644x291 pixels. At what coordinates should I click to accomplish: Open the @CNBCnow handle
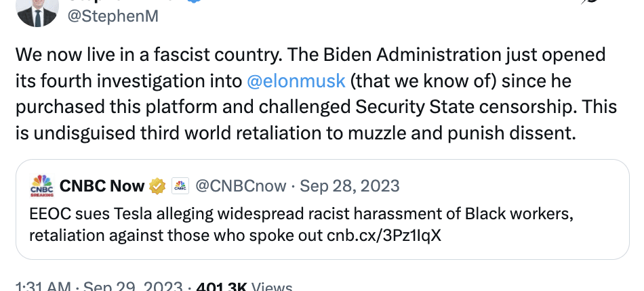click(x=241, y=185)
